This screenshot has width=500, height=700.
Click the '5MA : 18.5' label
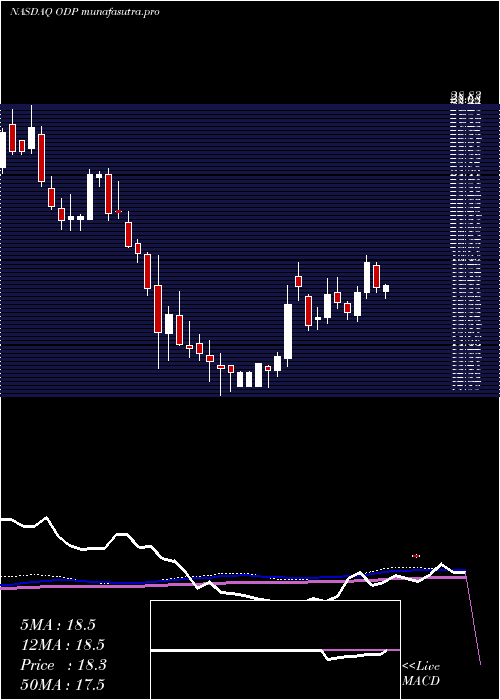(58, 625)
